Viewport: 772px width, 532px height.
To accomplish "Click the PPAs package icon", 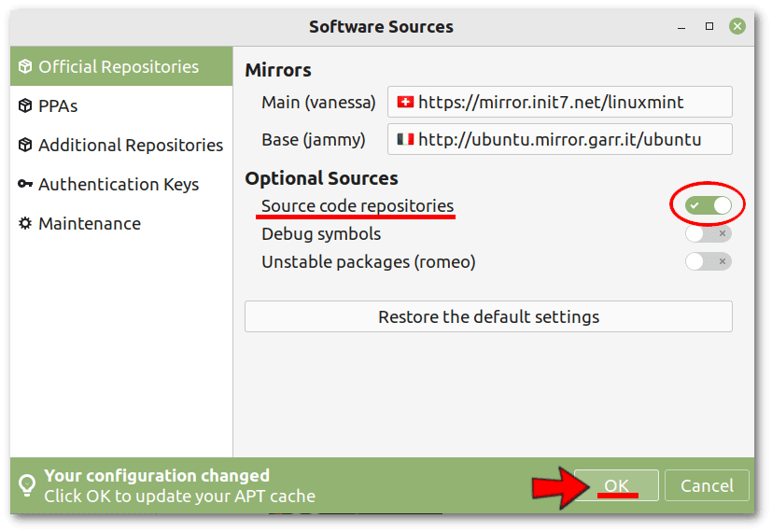I will tap(25, 105).
